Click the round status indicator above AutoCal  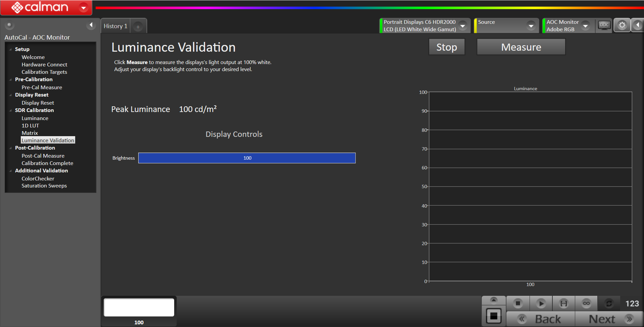tap(9, 25)
